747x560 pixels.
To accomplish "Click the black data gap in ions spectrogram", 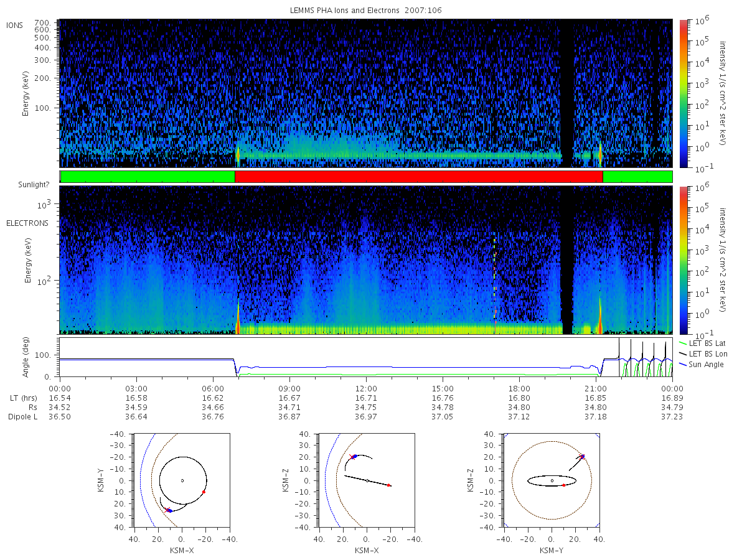I will [566, 93].
